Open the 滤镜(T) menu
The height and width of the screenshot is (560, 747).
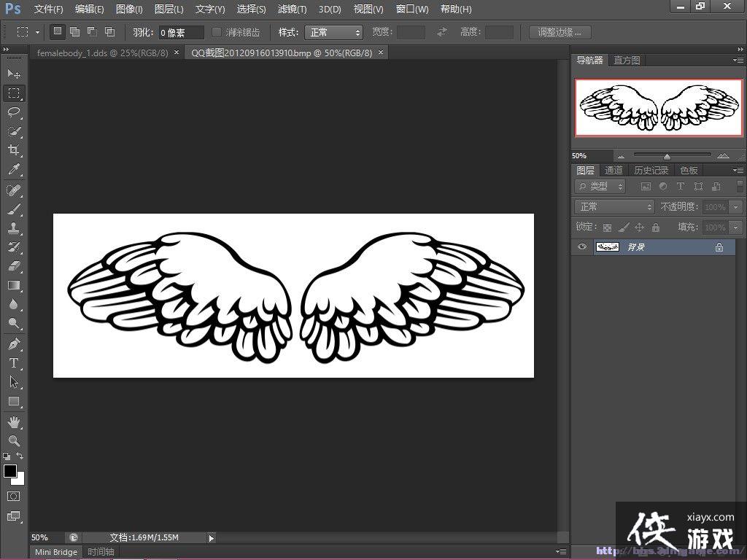point(292,9)
